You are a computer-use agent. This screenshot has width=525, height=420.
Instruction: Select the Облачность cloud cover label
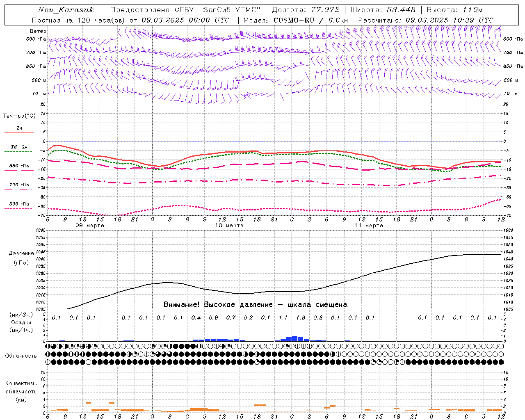[x=21, y=356]
